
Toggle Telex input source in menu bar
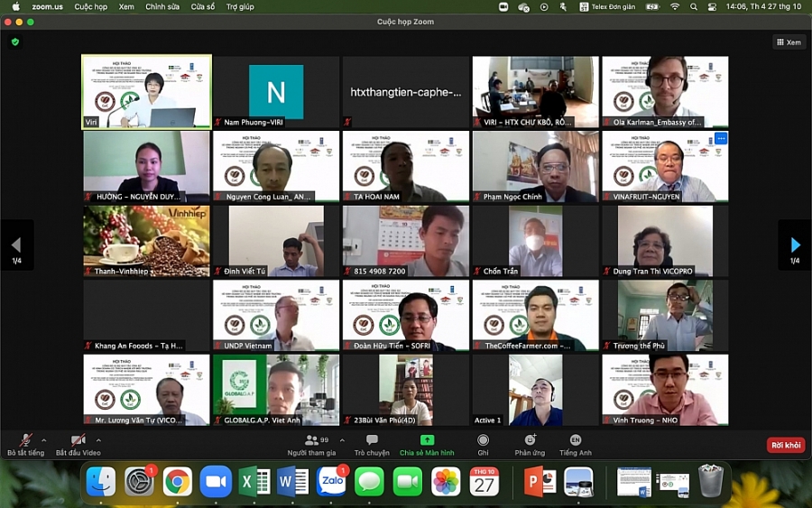620,6
